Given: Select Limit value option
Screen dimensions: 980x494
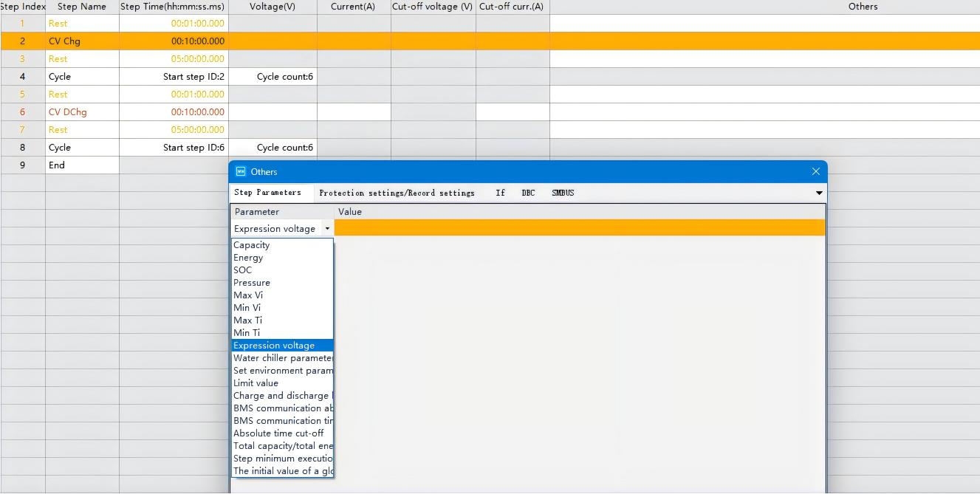Looking at the screenshot, I should (282, 383).
